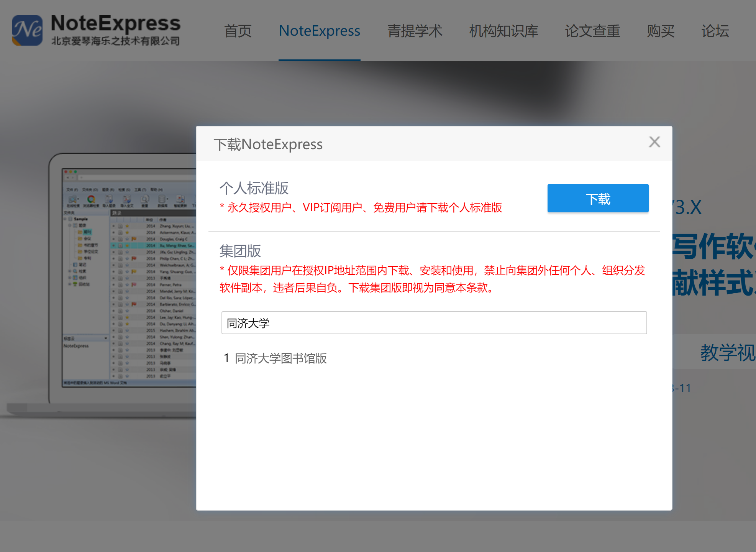The image size is (756, 552).
Task: Navigate to 论文查重 page
Action: pyautogui.click(x=592, y=31)
